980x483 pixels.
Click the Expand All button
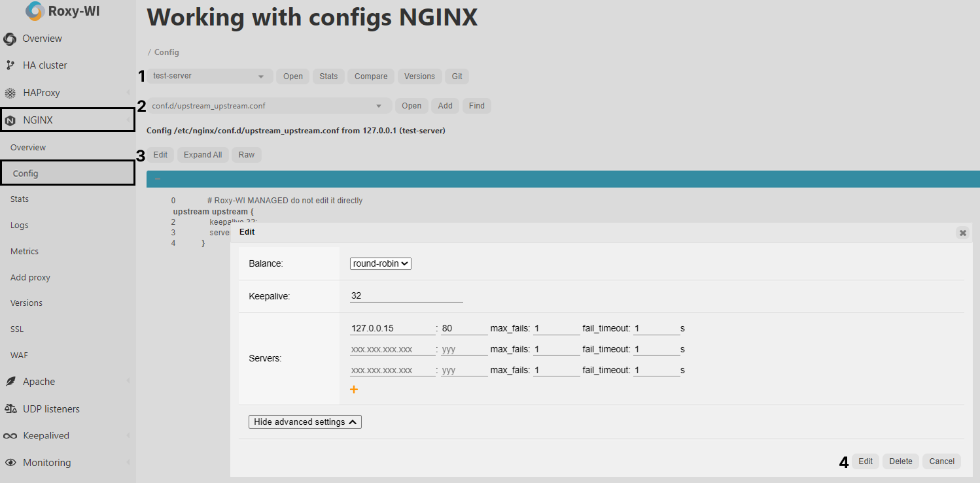tap(203, 155)
